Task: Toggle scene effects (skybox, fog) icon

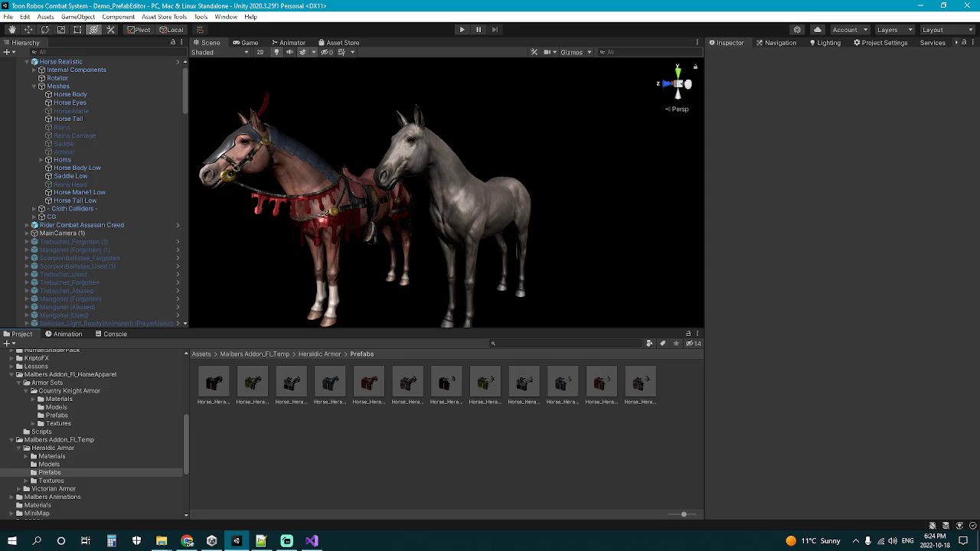Action: 304,52
